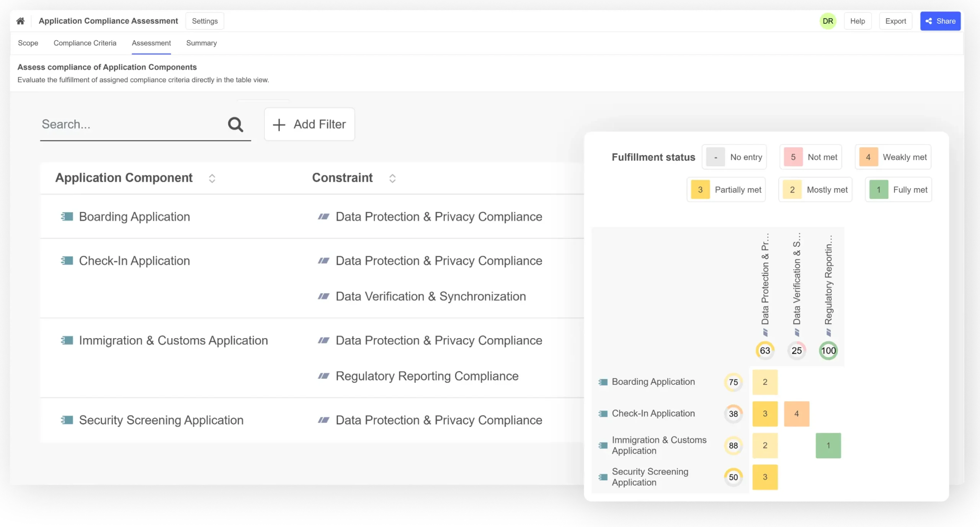Screen dimensions: 980x527
Task: Click the 63 score ring under Data Protection column
Action: (x=765, y=350)
